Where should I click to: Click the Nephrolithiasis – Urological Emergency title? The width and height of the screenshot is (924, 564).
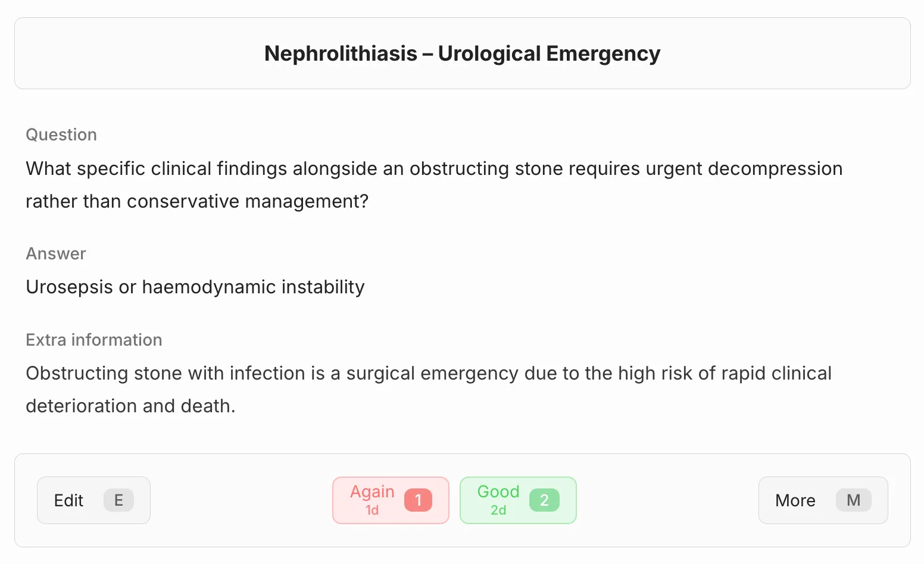coord(463,54)
